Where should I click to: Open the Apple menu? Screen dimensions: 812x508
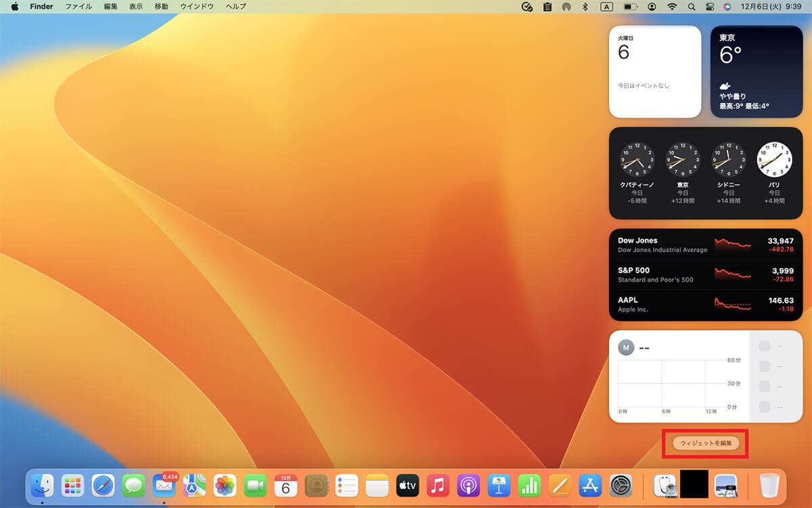point(14,6)
